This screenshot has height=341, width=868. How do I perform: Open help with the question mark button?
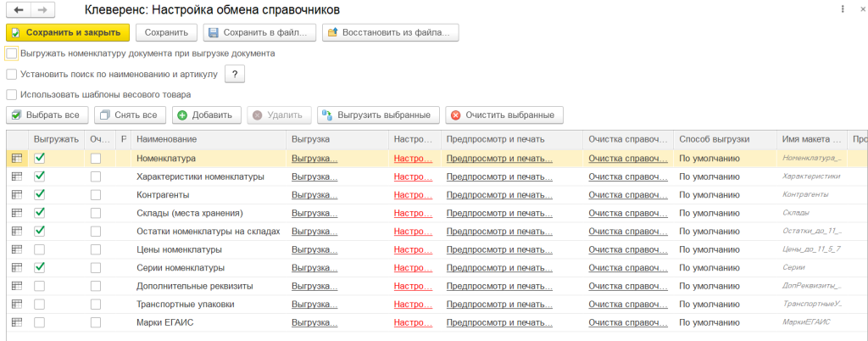point(235,74)
